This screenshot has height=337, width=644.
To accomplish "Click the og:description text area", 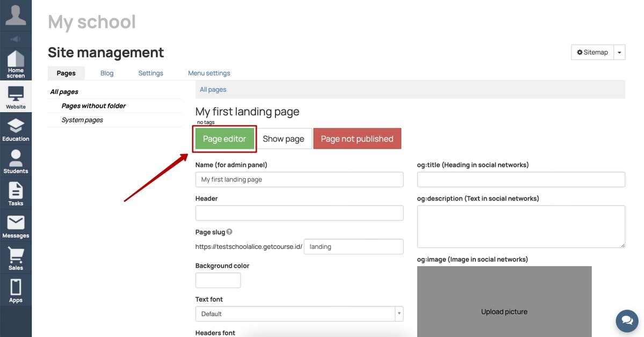I will click(x=521, y=226).
